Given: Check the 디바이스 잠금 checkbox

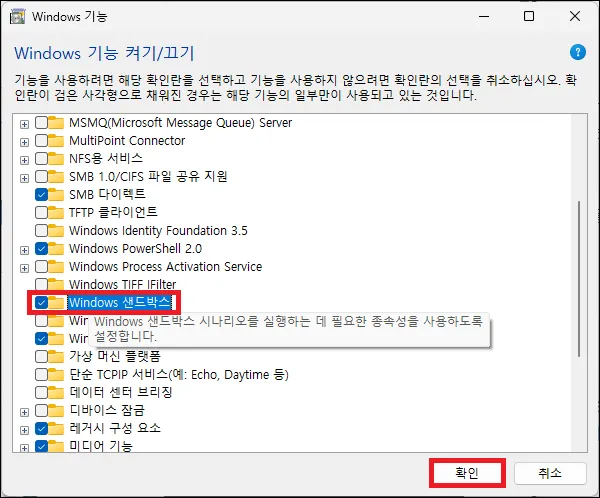Looking at the screenshot, I should pyautogui.click(x=41, y=410).
